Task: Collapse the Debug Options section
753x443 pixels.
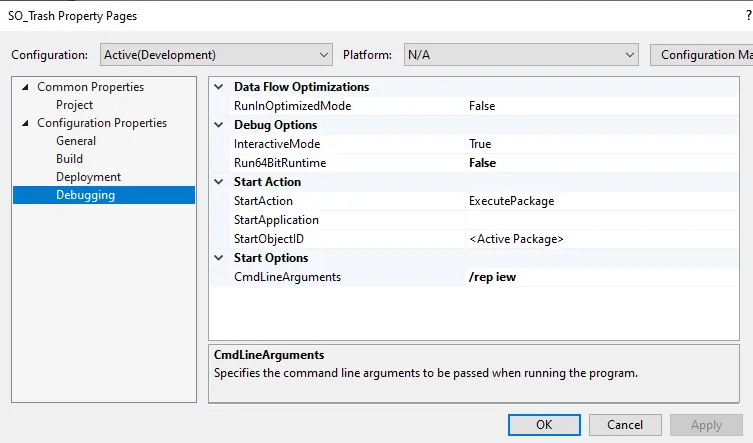Action: [220, 125]
